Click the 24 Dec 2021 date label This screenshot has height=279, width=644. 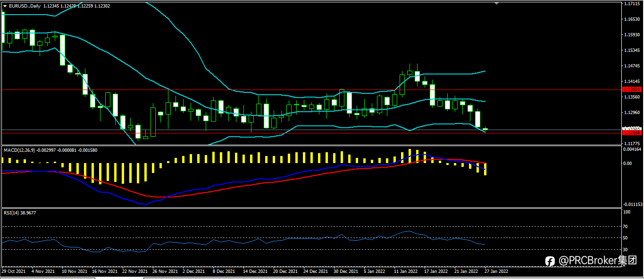[315, 271]
